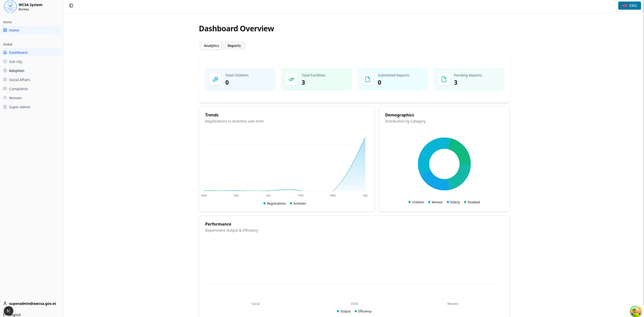This screenshot has height=317, width=644.
Task: Open Complaints via the speech bubble icon
Action: click(5, 89)
